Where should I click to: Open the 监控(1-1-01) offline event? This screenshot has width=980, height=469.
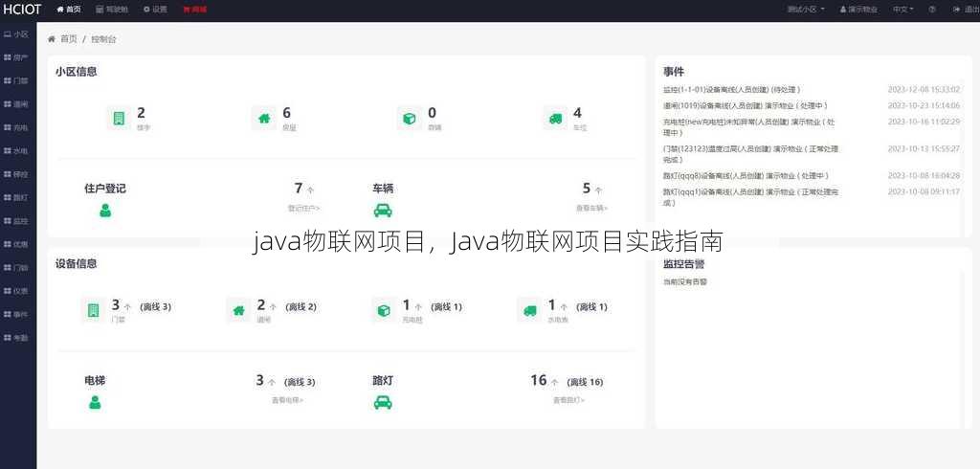coord(731,89)
